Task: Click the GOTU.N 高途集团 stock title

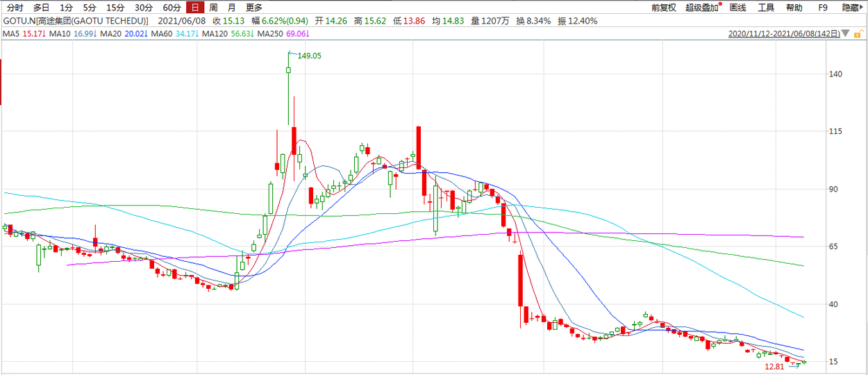Action: click(x=76, y=21)
